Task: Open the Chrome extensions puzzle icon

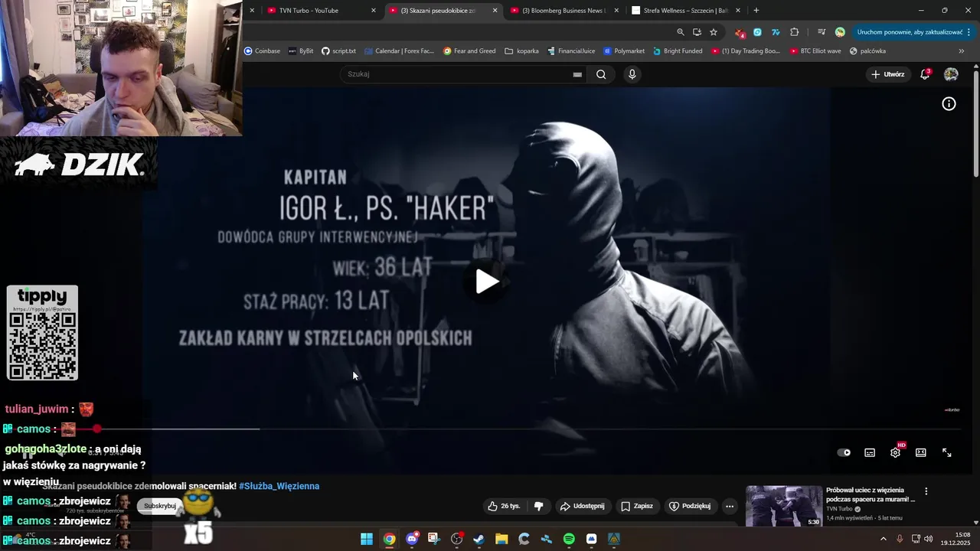Action: coord(794,32)
